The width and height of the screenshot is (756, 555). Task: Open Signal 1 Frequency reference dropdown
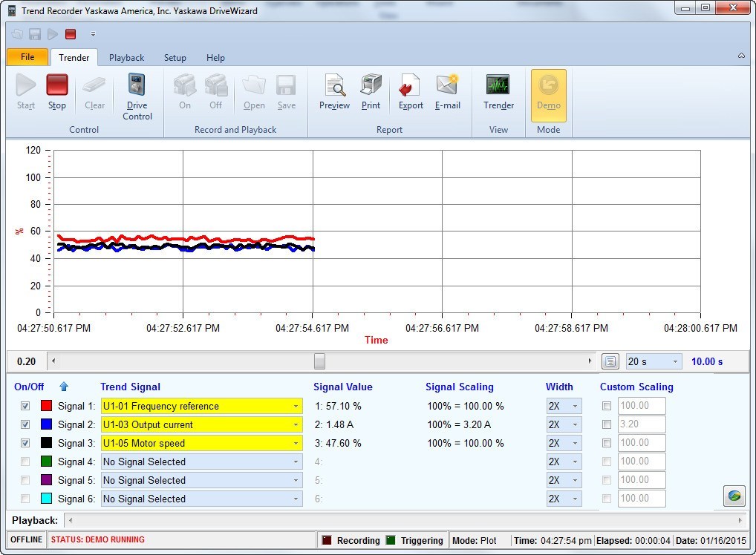(201, 406)
